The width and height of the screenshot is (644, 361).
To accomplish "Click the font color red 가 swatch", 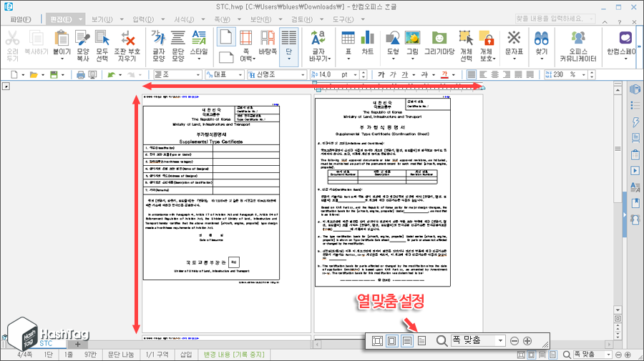I will 444,74.
